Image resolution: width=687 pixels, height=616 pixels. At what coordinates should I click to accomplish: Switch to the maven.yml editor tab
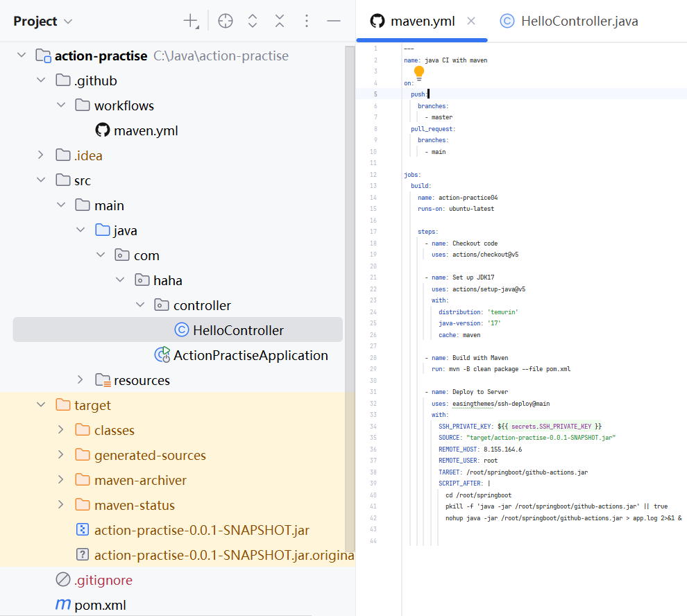coord(423,21)
